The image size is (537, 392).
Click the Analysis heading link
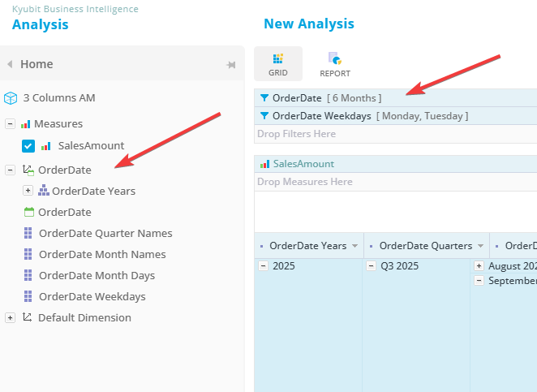coord(41,24)
